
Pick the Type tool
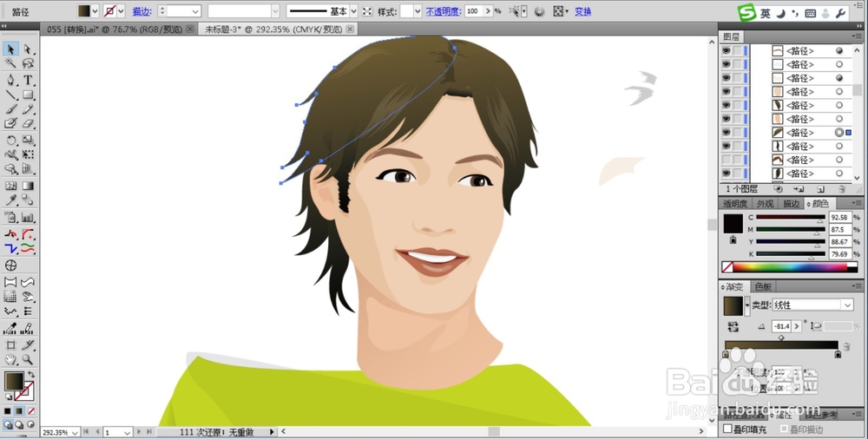tap(28, 80)
